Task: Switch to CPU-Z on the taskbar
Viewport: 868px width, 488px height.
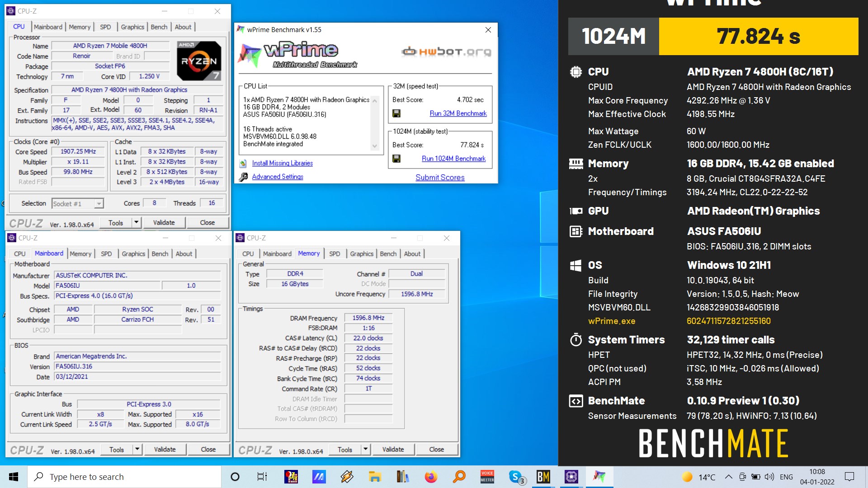Action: coord(571,477)
